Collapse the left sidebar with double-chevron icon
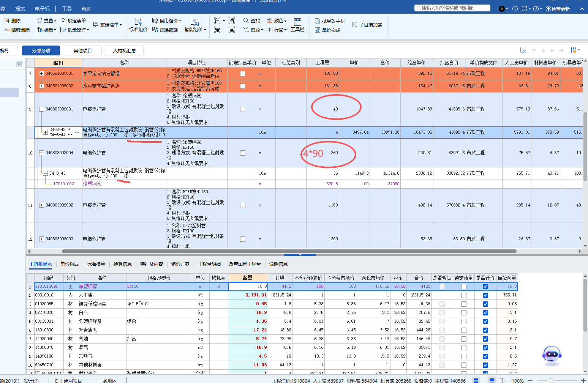Viewport: 588px width, 383px height. [x=19, y=63]
